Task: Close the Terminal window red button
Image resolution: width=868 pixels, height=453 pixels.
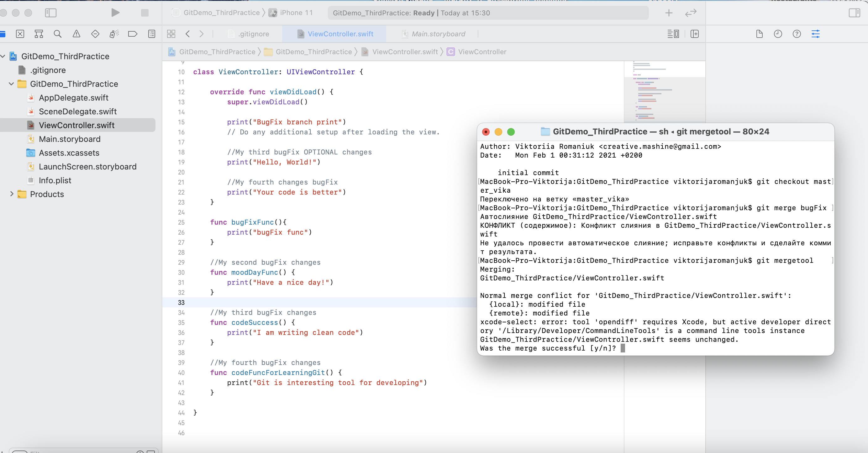Action: pyautogui.click(x=486, y=132)
